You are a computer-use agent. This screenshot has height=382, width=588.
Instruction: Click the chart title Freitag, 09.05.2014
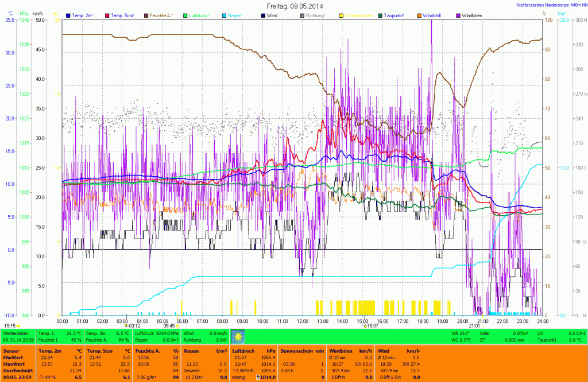(x=293, y=6)
